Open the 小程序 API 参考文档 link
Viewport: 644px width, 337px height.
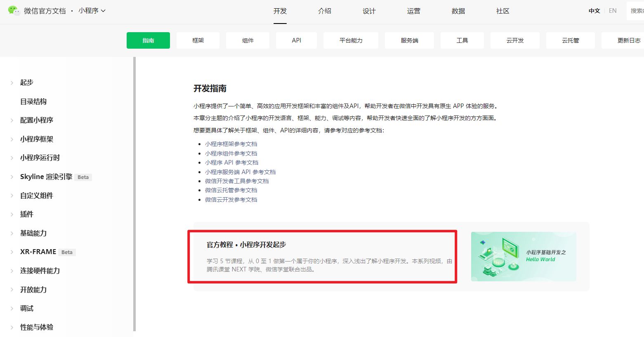tap(231, 163)
